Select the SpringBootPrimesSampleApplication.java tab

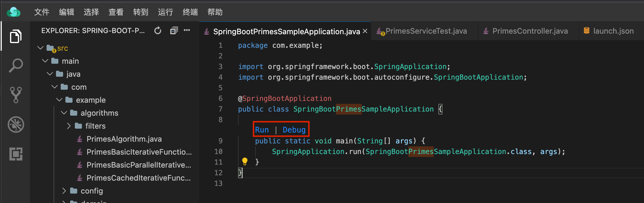pos(285,31)
